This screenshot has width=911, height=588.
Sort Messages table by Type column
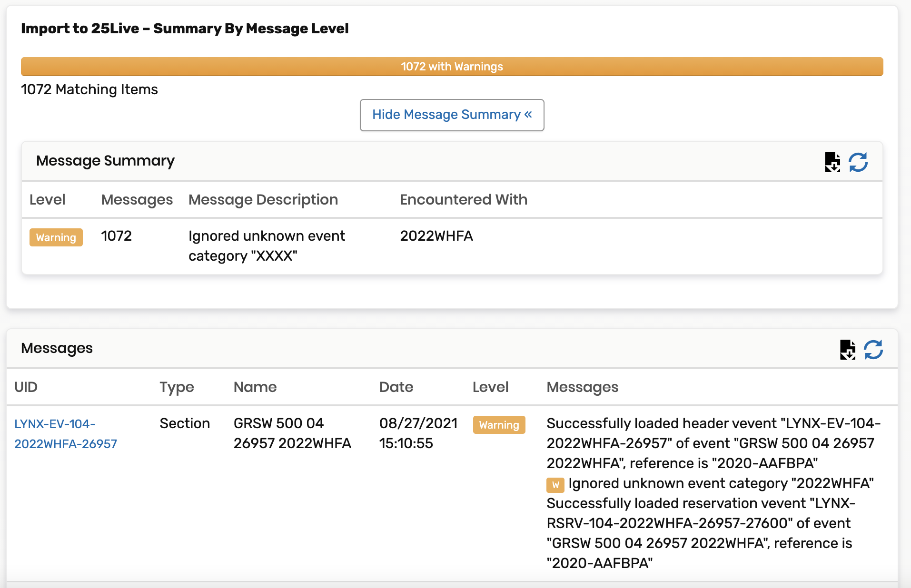pyautogui.click(x=177, y=387)
